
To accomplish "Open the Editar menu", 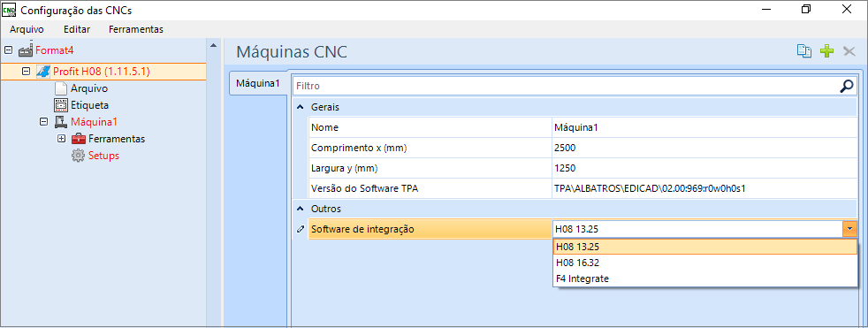I will 77,29.
